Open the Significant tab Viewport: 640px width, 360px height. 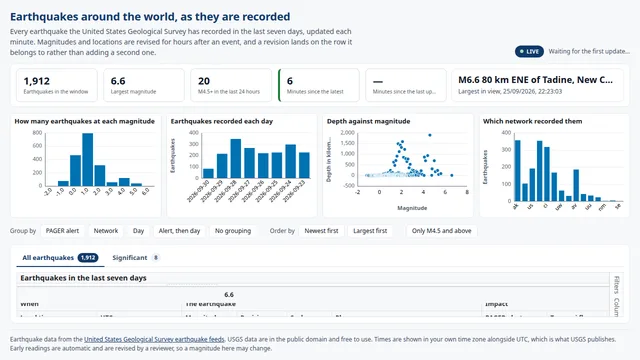tap(136, 258)
